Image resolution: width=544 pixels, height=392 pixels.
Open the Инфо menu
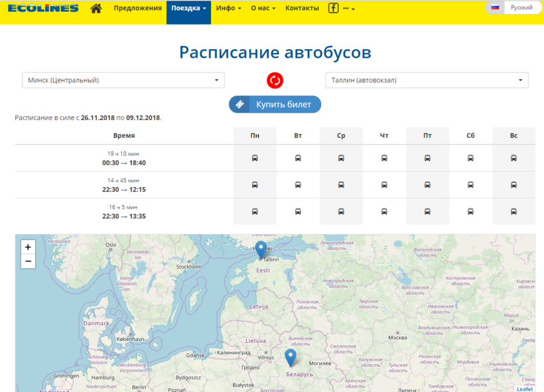click(x=228, y=9)
